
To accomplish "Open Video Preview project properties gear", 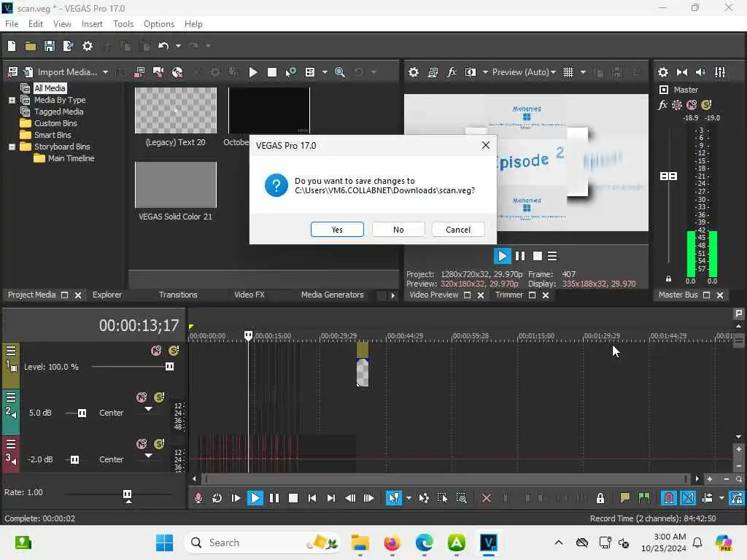I will tap(414, 72).
